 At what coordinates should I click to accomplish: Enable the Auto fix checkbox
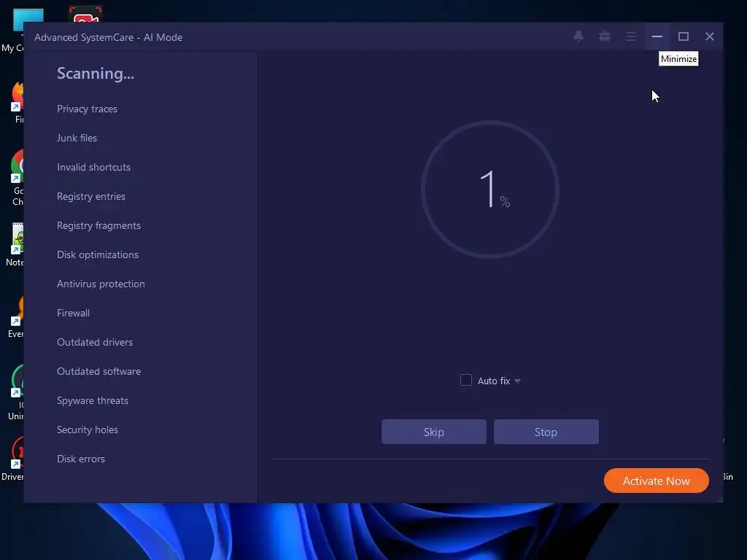pyautogui.click(x=466, y=380)
